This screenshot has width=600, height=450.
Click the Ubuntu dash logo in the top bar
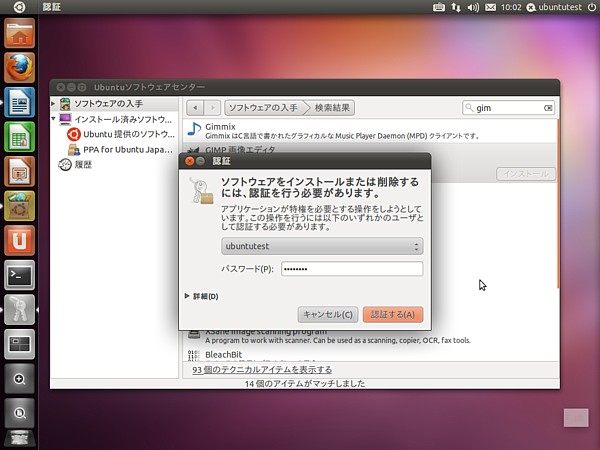19,7
